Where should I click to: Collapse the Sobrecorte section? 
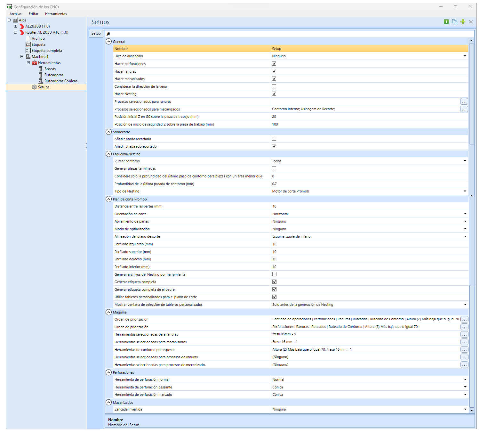tap(109, 132)
